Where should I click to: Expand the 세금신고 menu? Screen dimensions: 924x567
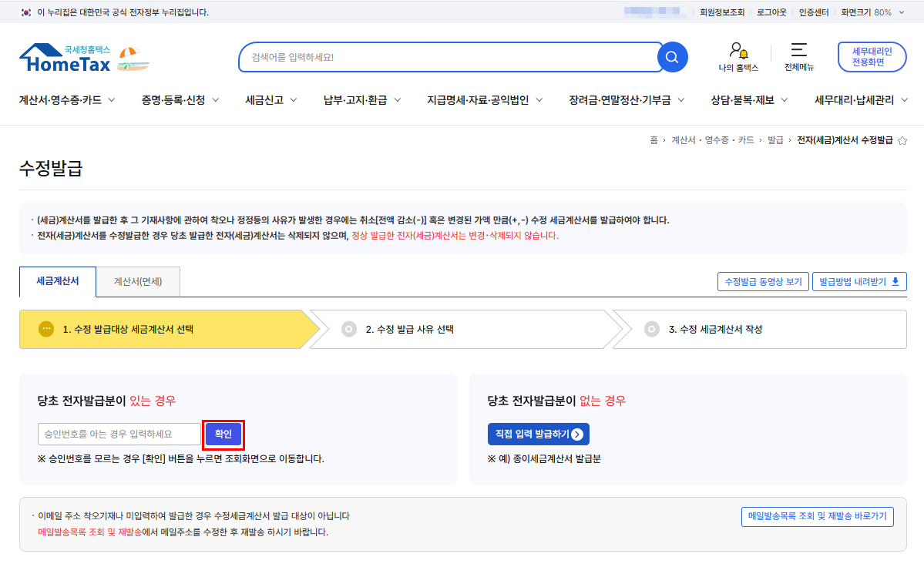pos(270,100)
